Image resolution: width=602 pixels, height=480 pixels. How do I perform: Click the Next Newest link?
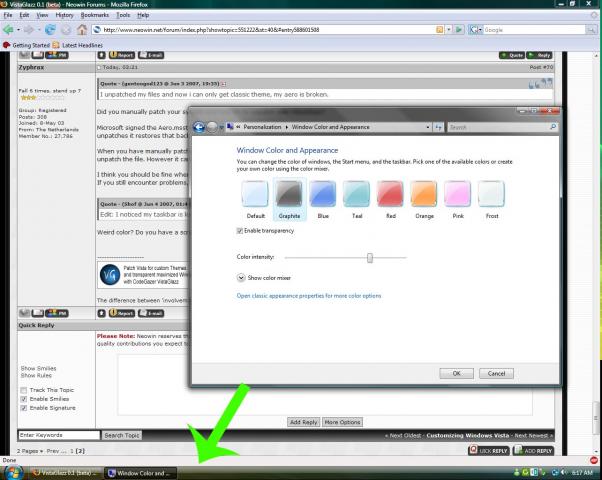tap(531, 435)
